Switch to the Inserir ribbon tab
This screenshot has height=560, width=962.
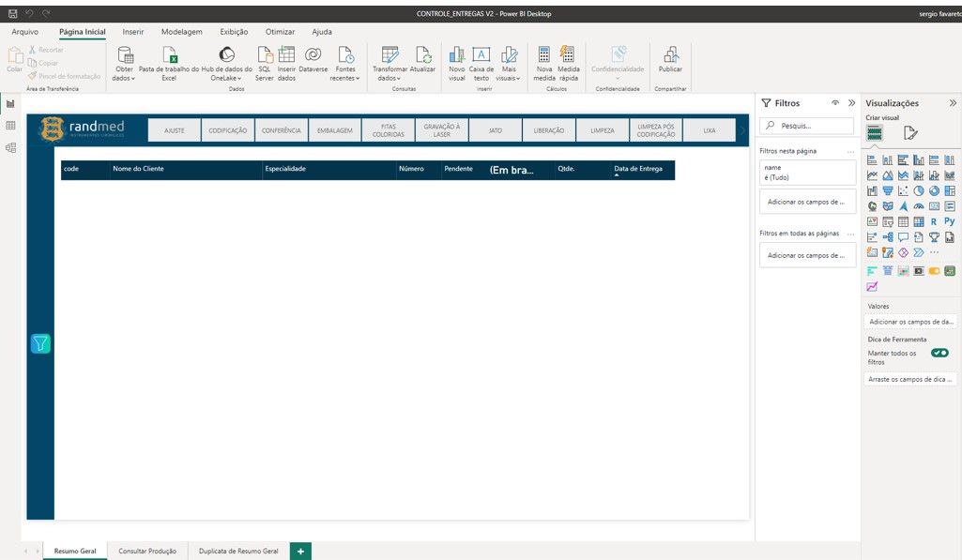(x=133, y=32)
